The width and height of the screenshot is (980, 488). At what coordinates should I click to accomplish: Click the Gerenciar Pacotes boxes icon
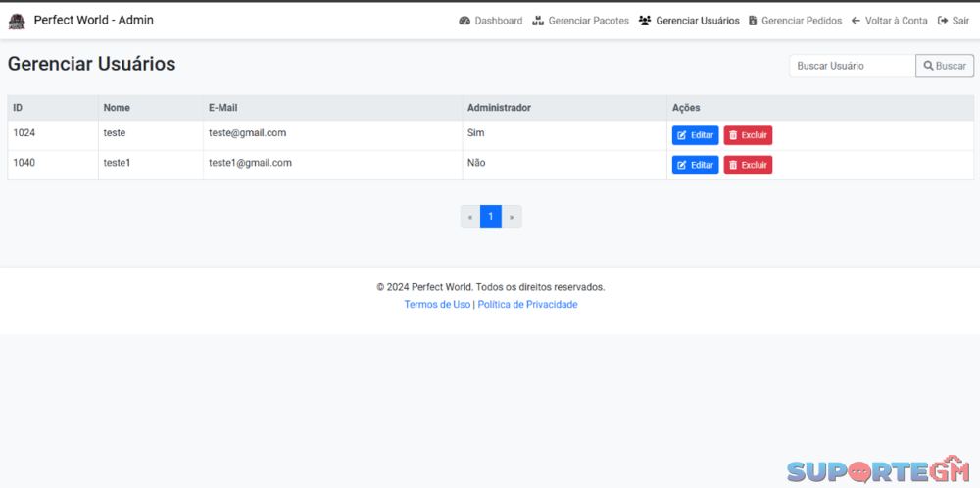click(x=538, y=21)
